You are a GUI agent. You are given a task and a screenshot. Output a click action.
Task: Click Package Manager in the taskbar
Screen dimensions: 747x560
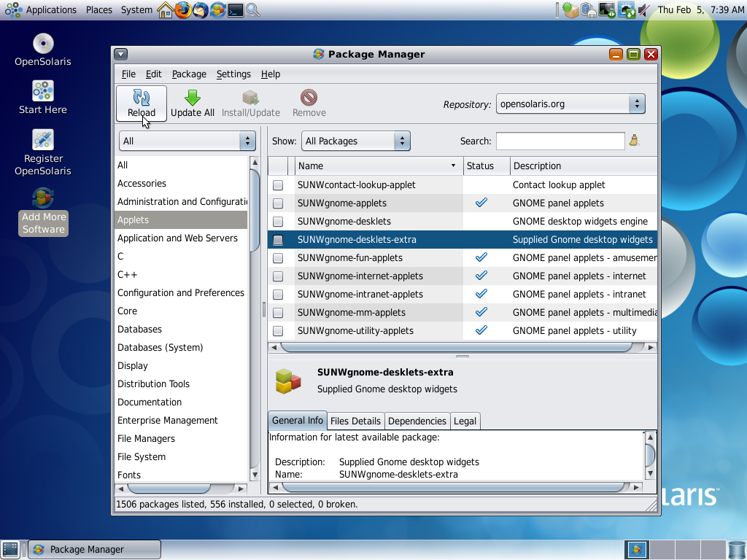pyautogui.click(x=94, y=549)
